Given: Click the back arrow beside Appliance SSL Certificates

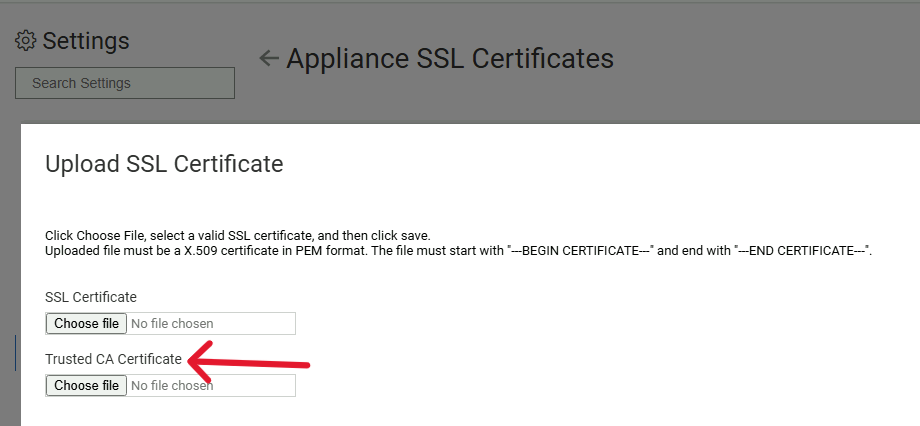Looking at the screenshot, I should pyautogui.click(x=268, y=58).
